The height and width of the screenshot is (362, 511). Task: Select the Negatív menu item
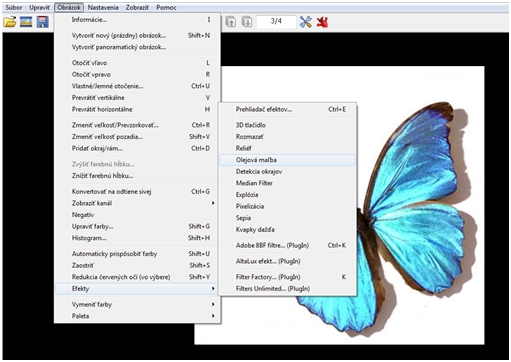138,215
